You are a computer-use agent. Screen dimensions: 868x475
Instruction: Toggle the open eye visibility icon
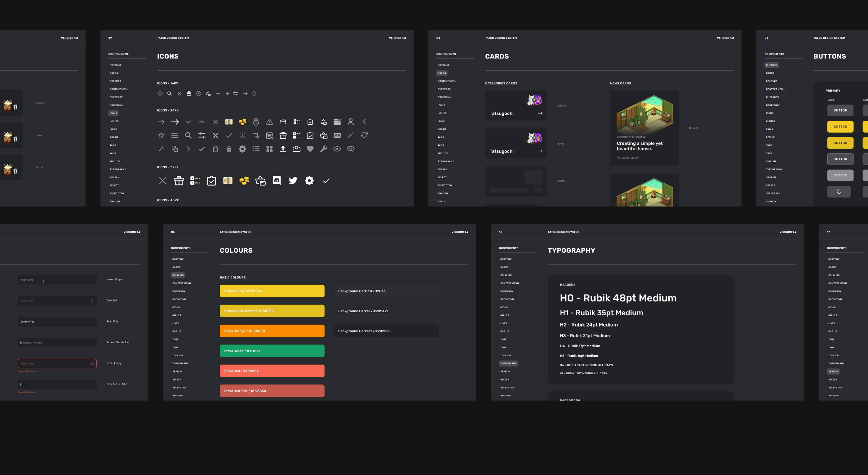(337, 149)
